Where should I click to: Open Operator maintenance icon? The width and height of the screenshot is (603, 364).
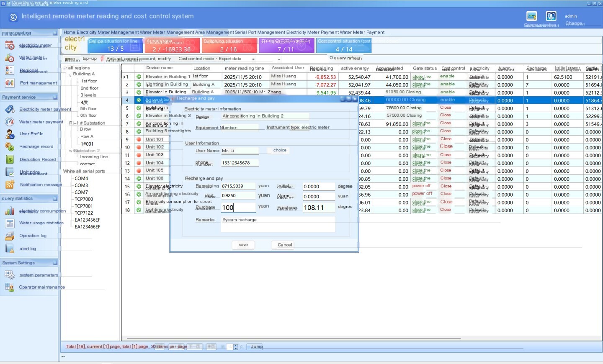point(10,287)
